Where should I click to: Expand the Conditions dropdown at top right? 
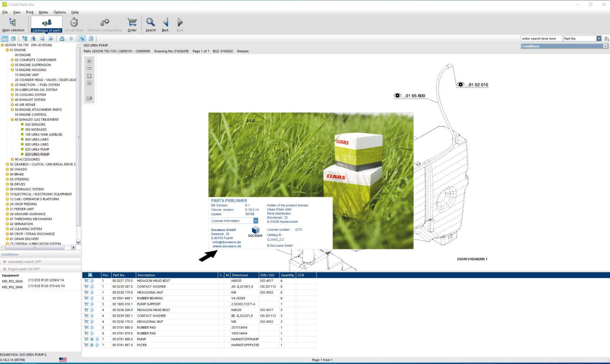point(605,46)
